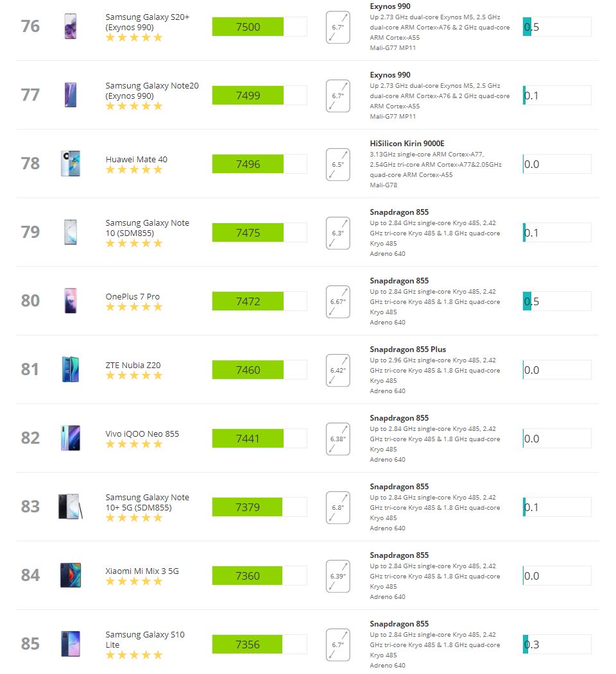
Task: Click the Snapdragon 855 Plus chipset name
Action: pyautogui.click(x=408, y=350)
